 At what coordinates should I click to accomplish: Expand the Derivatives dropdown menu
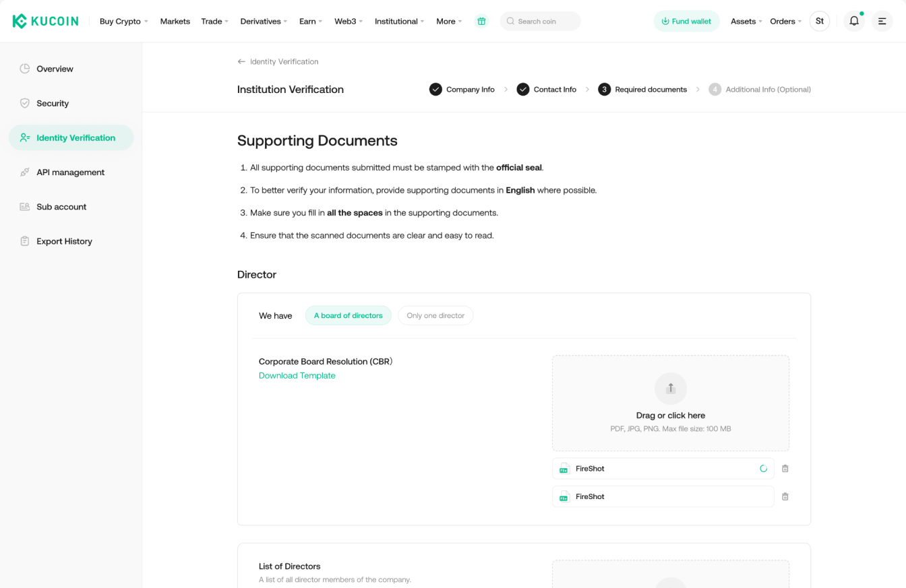pos(264,22)
